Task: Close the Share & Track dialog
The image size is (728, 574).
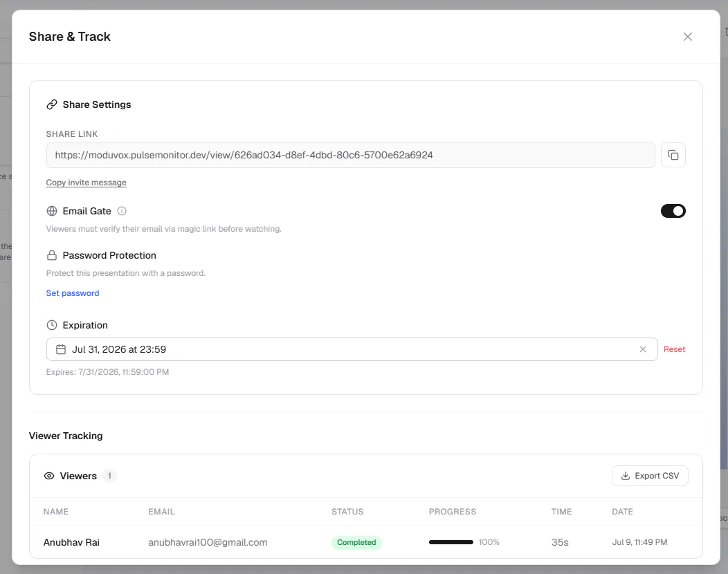Action: coord(688,37)
